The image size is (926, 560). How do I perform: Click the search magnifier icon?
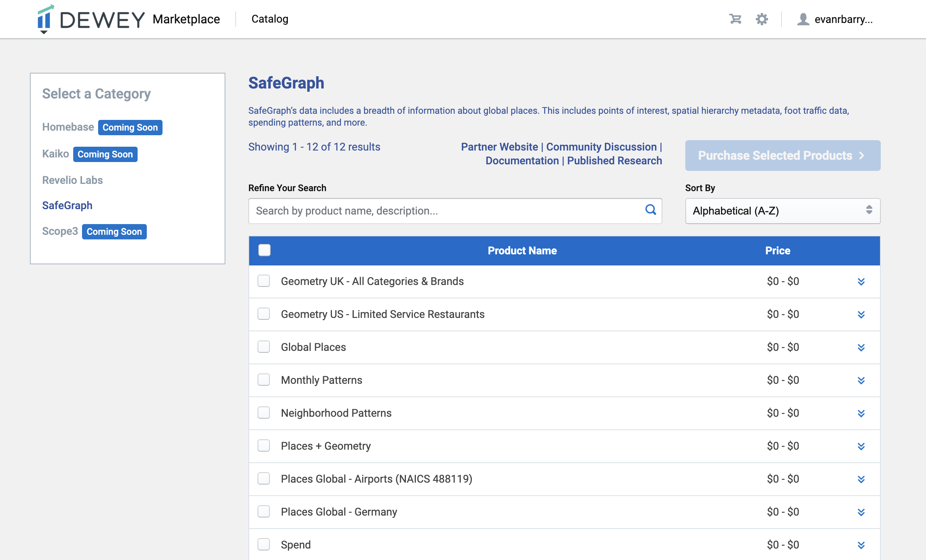650,210
